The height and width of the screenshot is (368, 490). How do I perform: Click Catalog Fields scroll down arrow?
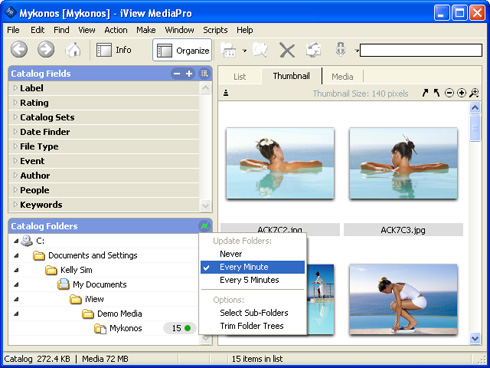pos(206,206)
